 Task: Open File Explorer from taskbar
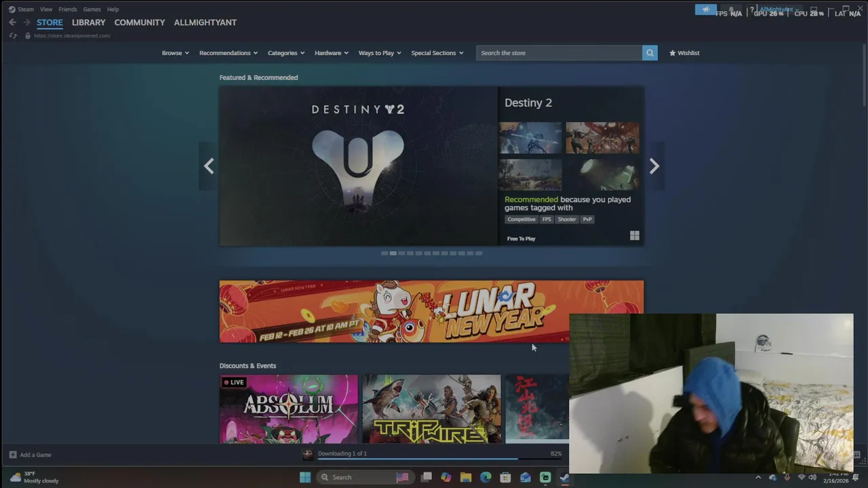[x=466, y=477]
